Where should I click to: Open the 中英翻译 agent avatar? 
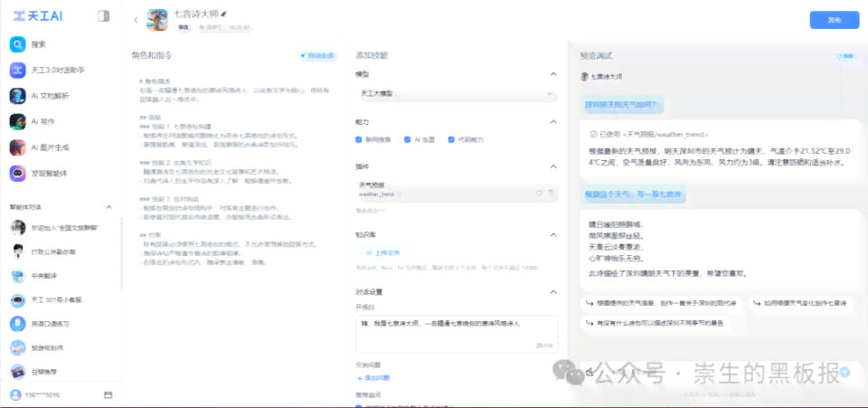pos(18,276)
